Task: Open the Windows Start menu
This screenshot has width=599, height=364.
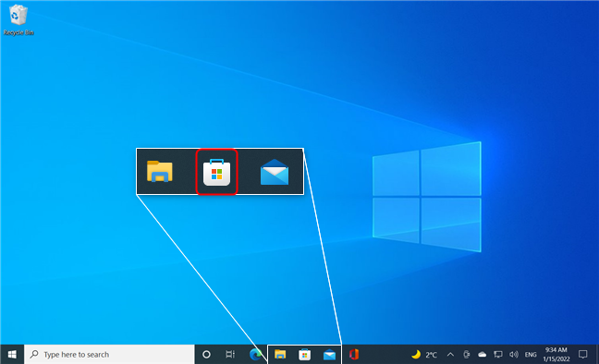Action: 12,355
